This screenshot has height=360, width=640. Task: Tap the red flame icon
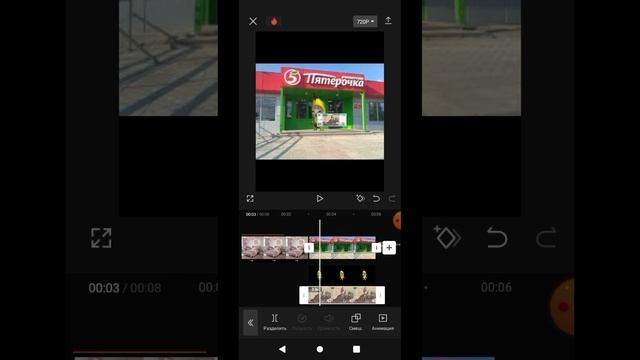tap(274, 21)
